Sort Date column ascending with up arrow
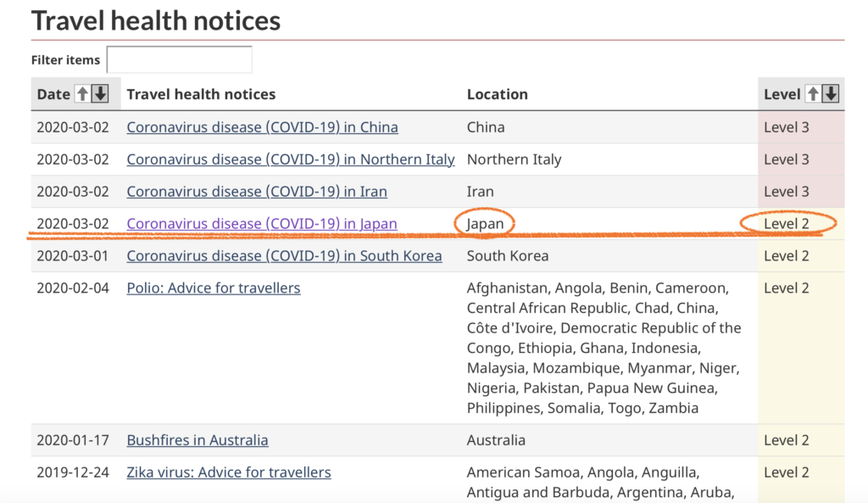Viewport: 868px width, 503px height. coord(82,94)
